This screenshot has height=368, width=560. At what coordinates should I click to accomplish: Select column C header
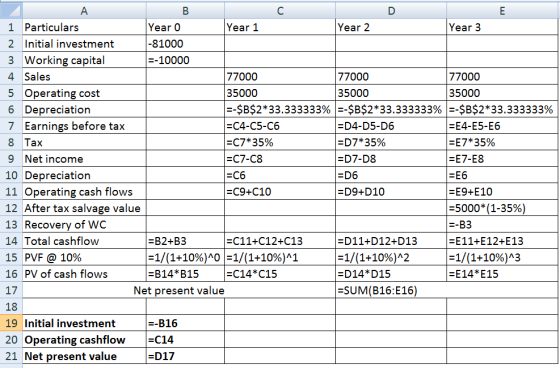pos(280,11)
